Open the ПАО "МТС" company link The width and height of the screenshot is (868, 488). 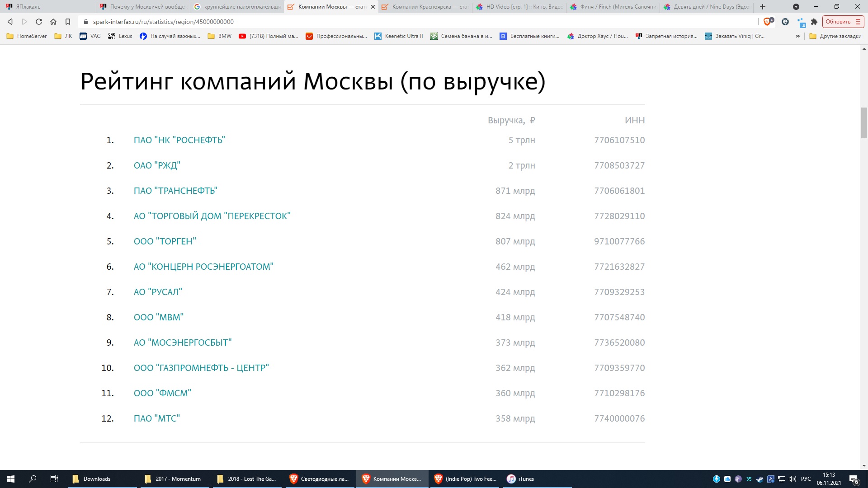(157, 418)
